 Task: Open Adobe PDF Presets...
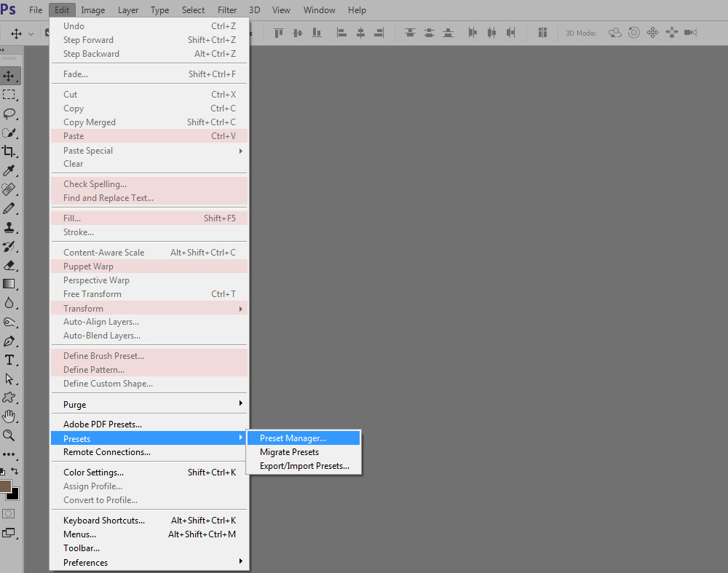tap(149, 424)
